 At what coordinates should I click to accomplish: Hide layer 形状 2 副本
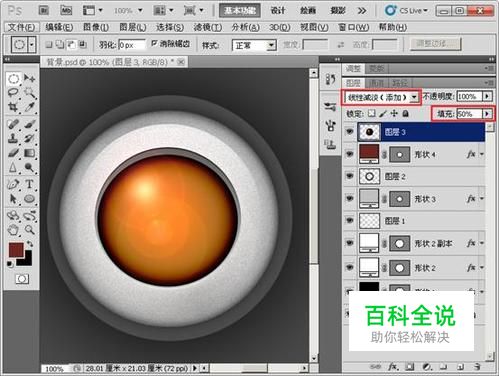point(349,243)
